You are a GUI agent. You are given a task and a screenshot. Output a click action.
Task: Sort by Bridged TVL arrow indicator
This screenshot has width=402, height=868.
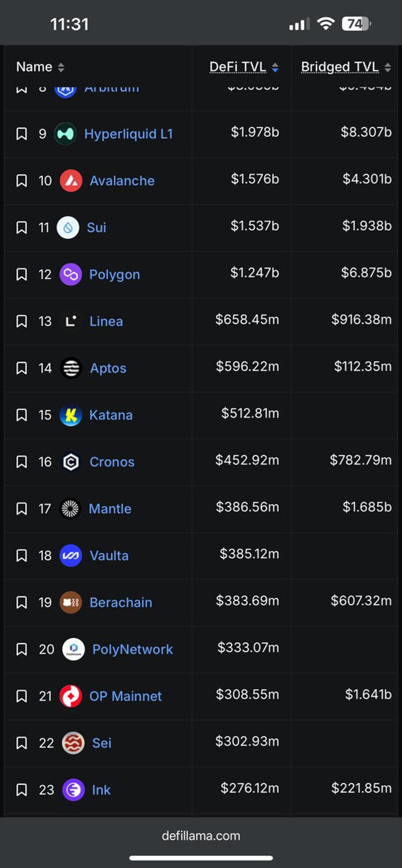[388, 67]
